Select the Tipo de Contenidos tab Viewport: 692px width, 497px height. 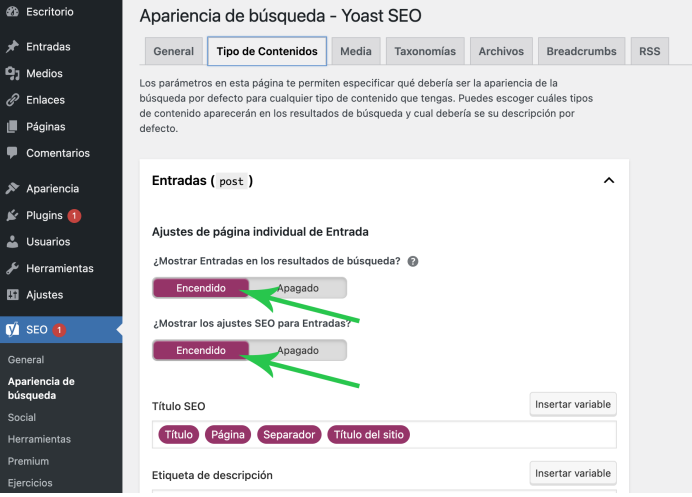point(267,51)
